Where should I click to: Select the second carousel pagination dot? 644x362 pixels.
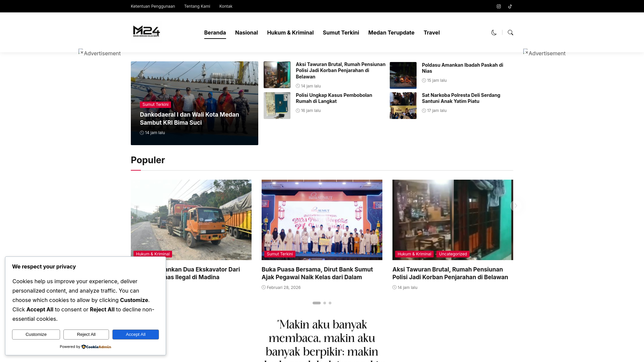325,303
